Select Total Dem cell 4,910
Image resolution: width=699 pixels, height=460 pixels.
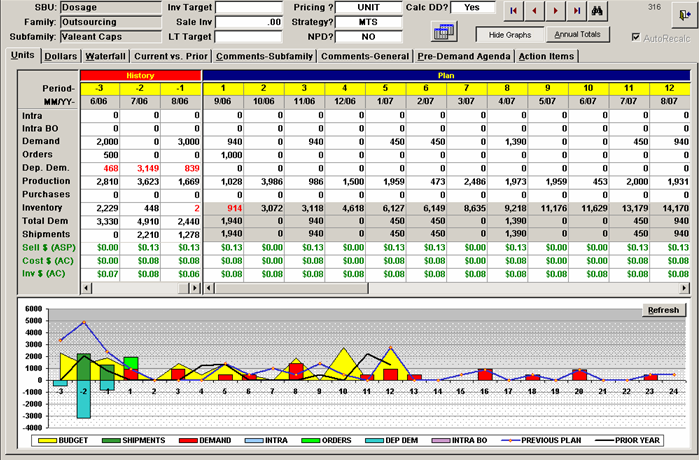[x=140, y=222]
